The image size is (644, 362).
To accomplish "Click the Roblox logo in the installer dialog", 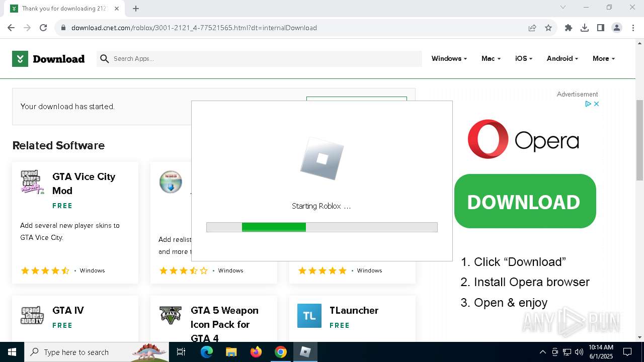I will [x=322, y=159].
